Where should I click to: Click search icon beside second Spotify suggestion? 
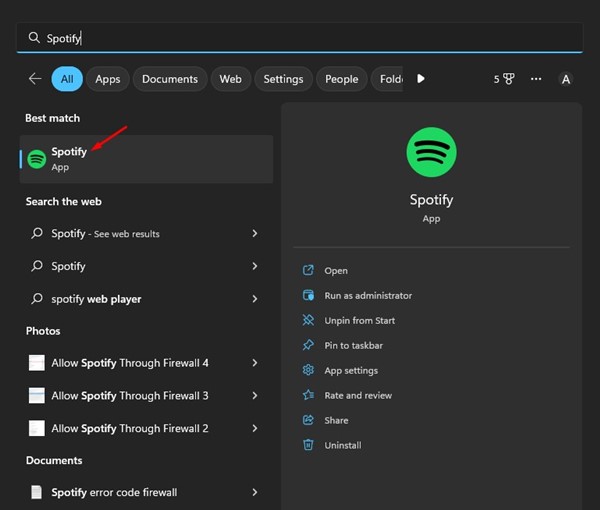coord(37,266)
